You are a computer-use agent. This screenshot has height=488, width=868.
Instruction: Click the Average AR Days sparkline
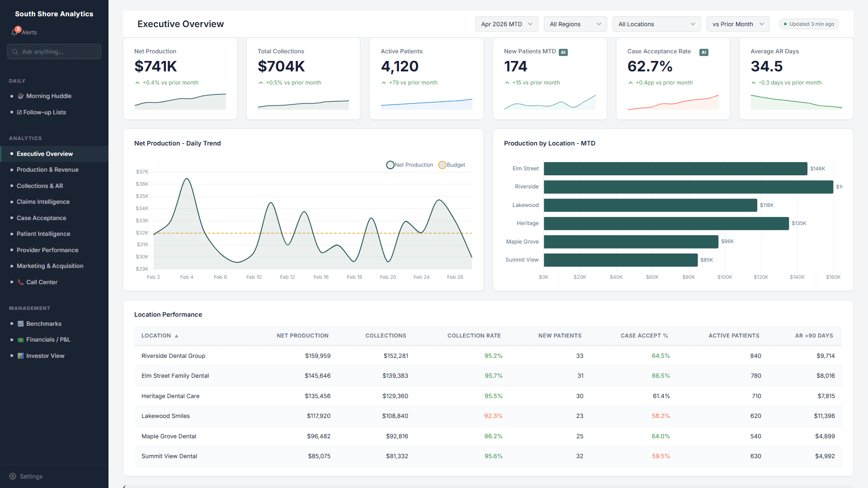point(797,102)
